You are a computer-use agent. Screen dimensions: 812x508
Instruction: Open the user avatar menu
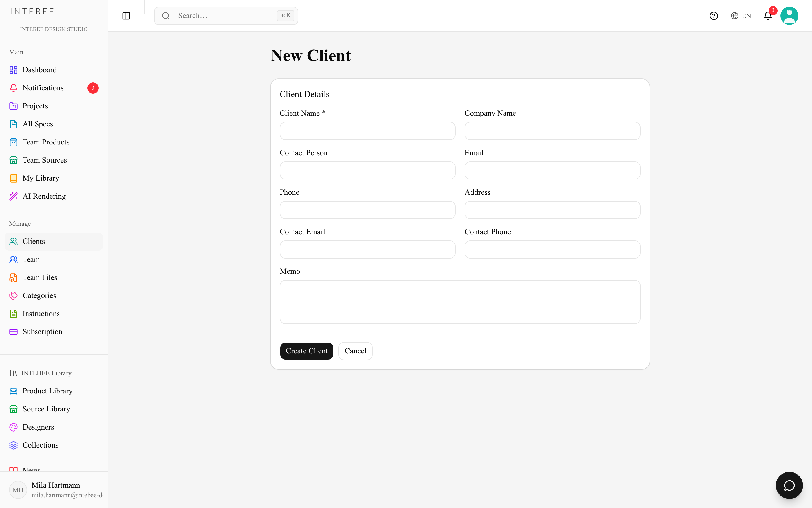click(x=789, y=16)
